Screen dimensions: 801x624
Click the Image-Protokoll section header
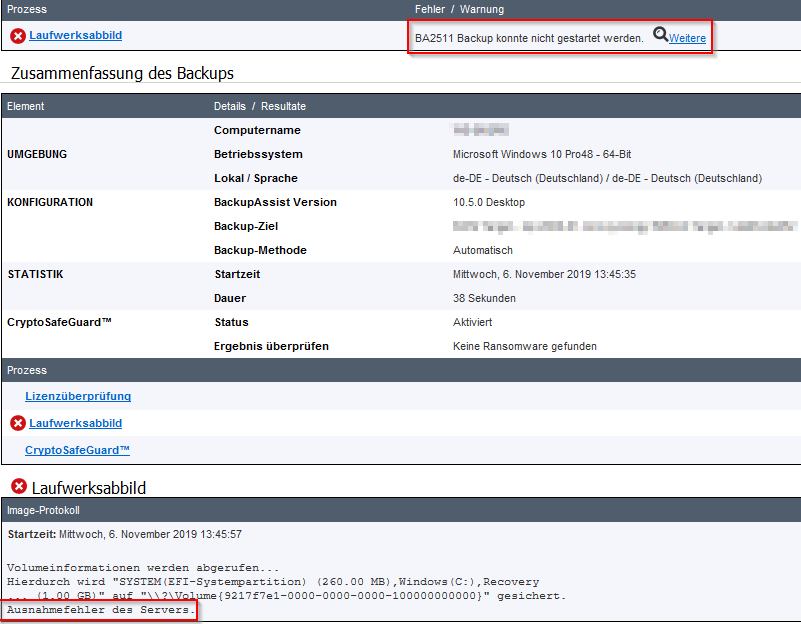pos(43,510)
